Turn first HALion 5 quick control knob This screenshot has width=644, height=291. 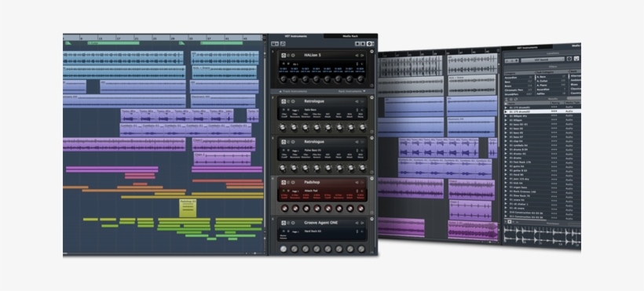pyautogui.click(x=284, y=78)
